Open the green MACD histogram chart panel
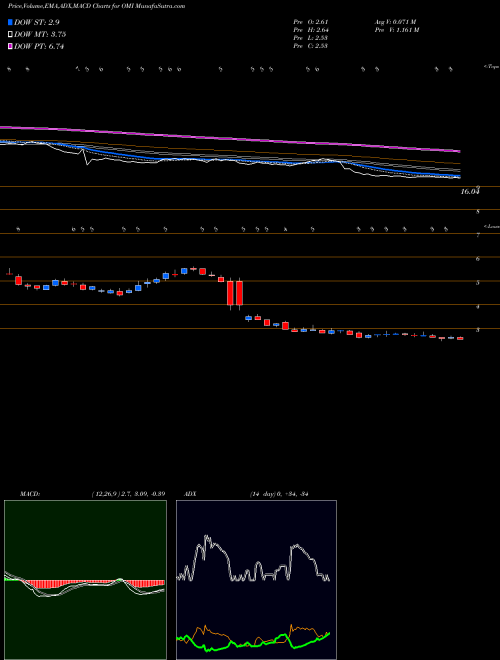The height and width of the screenshot is (660, 500). coord(85,580)
